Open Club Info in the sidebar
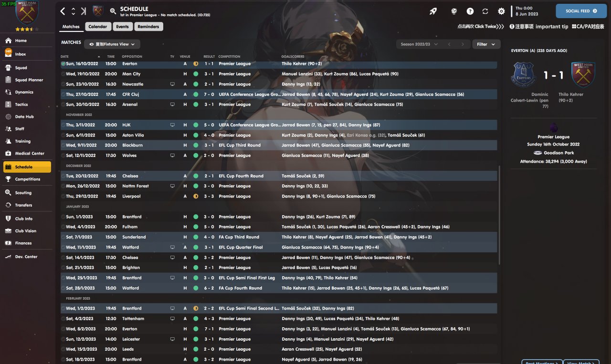The image size is (611, 364). pos(28,218)
